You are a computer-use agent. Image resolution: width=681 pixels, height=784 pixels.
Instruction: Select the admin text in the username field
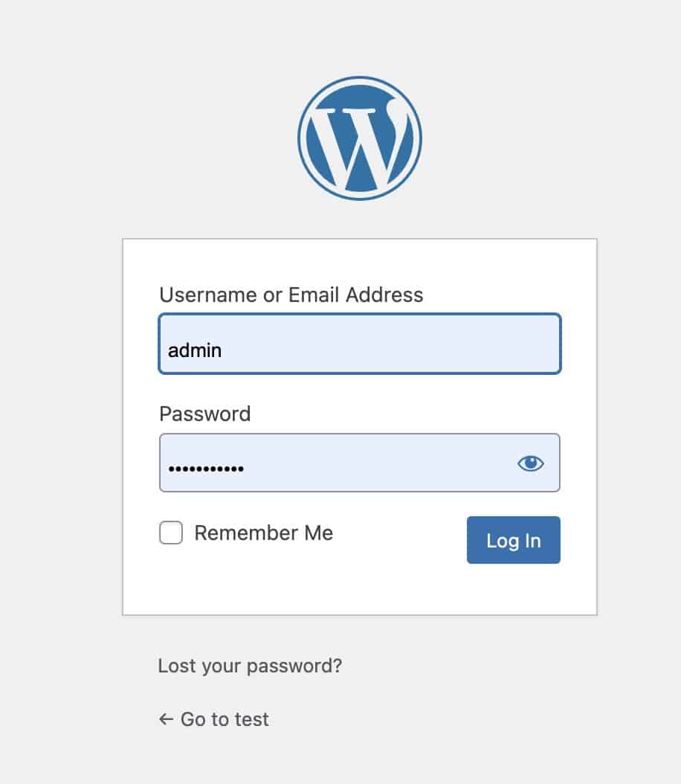click(194, 350)
